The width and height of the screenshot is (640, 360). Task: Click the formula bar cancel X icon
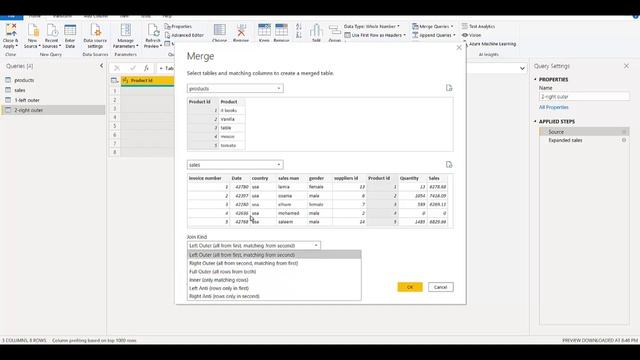click(117, 68)
